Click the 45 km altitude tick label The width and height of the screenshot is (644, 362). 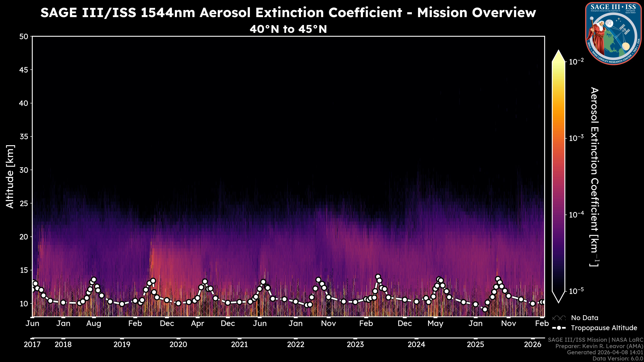click(x=23, y=70)
